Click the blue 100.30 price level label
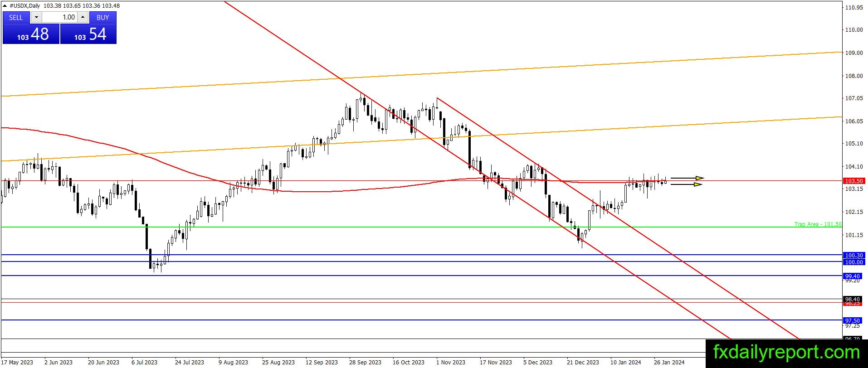 coord(853,255)
